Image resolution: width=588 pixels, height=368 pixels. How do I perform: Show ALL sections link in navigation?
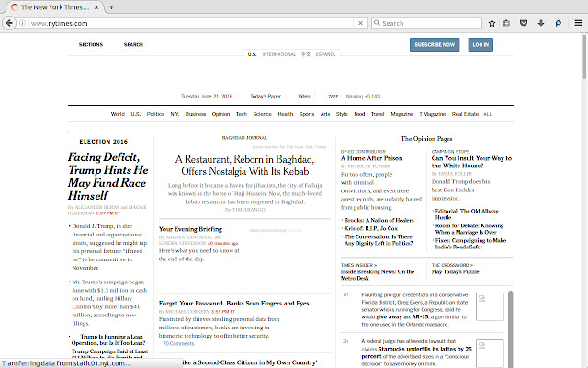pos(488,114)
